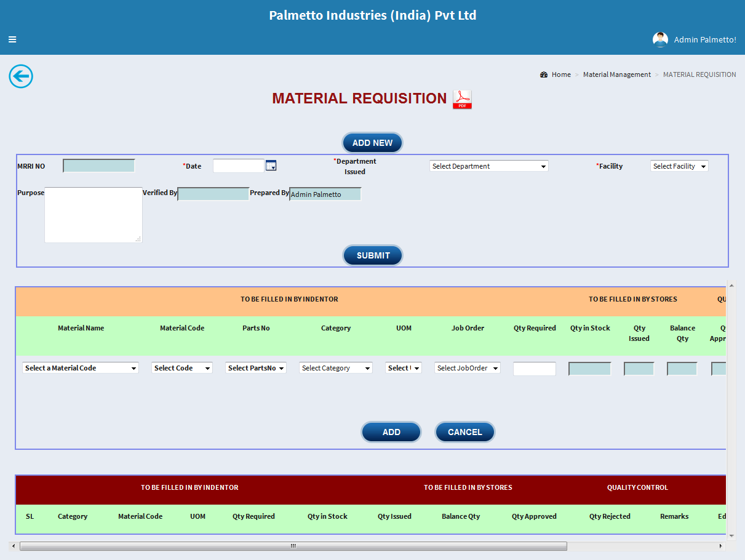Screen dimensions: 745x560
Task: Export the requisition as PDF
Action: [462, 99]
